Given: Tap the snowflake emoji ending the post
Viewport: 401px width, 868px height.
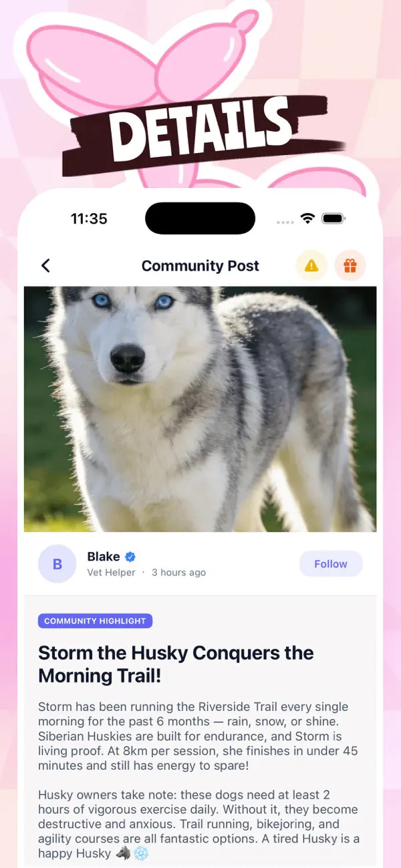Looking at the screenshot, I should (x=142, y=853).
